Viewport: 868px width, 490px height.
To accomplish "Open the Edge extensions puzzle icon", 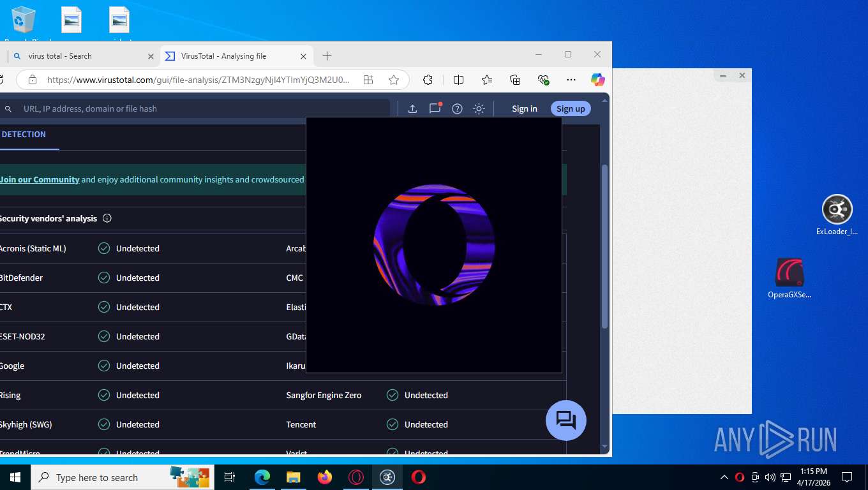I will coord(428,80).
